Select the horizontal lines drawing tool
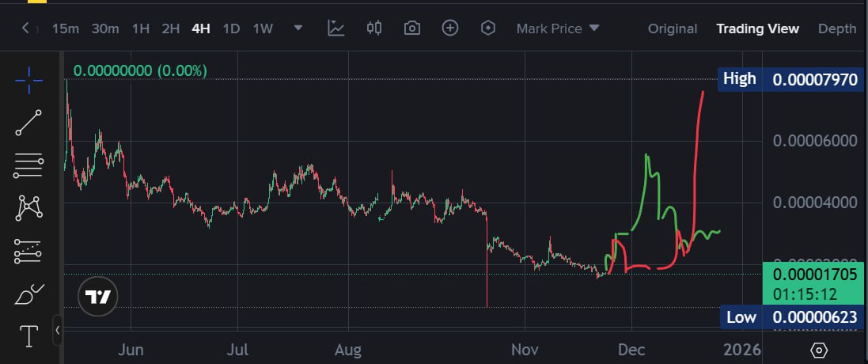Viewport: 868px width, 364px height. (29, 165)
